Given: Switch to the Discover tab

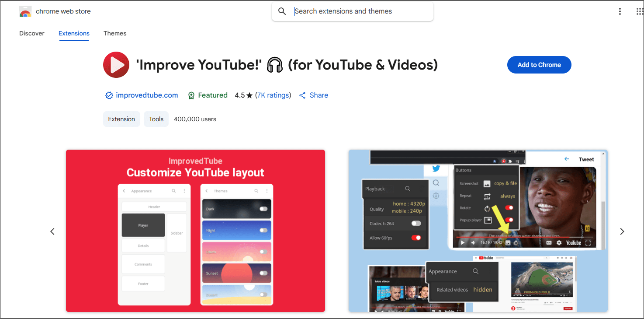Looking at the screenshot, I should [x=32, y=33].
